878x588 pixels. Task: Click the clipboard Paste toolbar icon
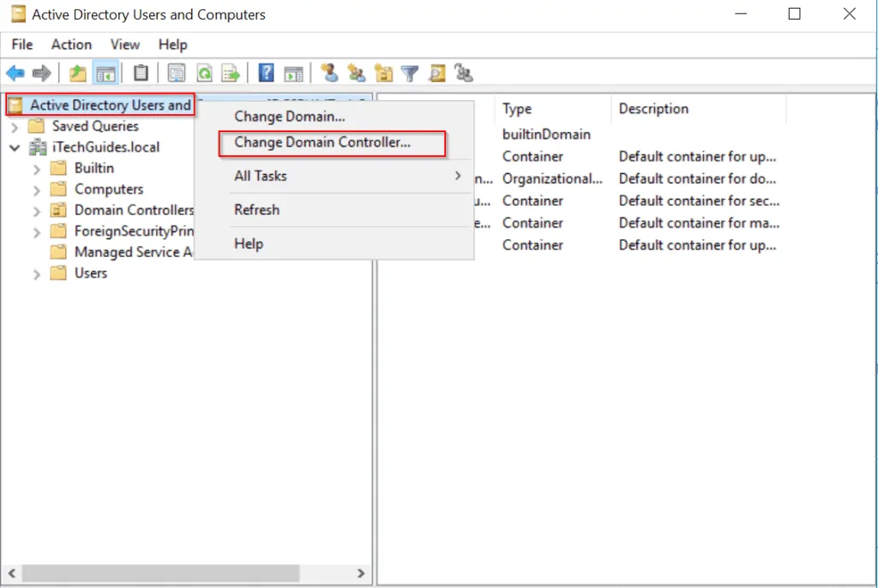point(141,73)
